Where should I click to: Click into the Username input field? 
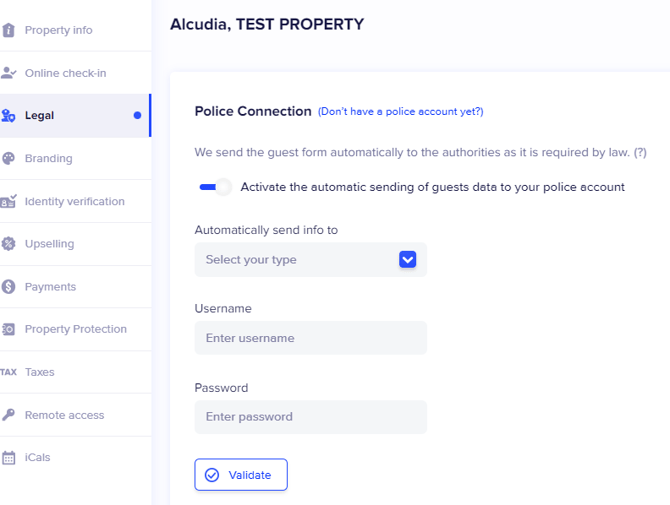310,338
